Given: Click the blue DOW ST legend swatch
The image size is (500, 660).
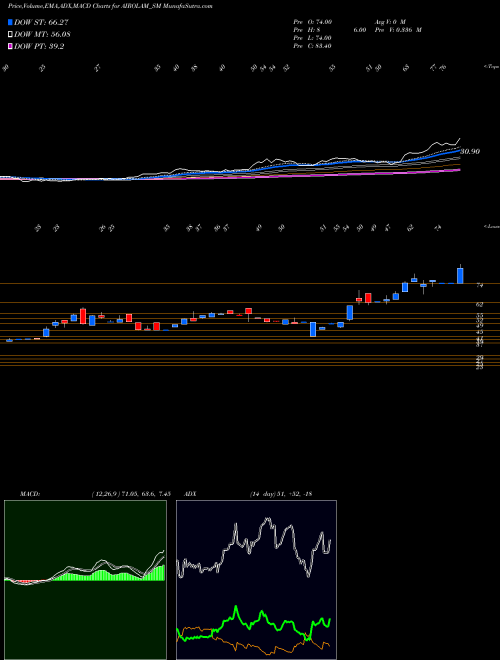Looking at the screenshot, I should [x=11, y=22].
